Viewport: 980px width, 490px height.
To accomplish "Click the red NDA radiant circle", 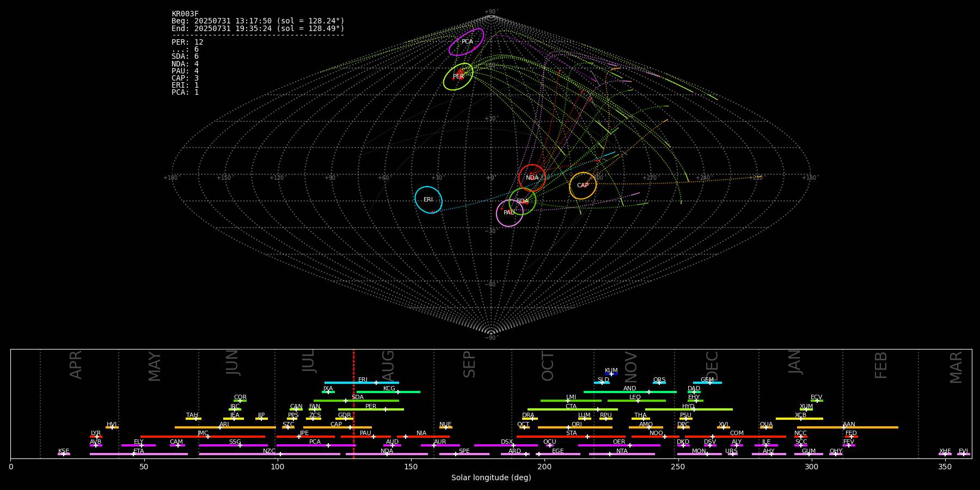I will (532, 178).
